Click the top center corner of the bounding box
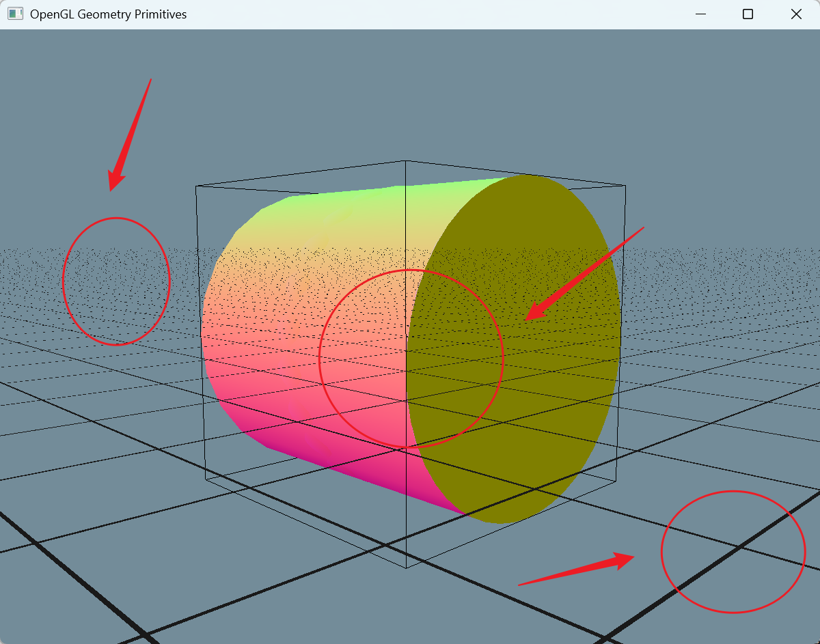Screen dimensions: 820x644 click(406, 161)
